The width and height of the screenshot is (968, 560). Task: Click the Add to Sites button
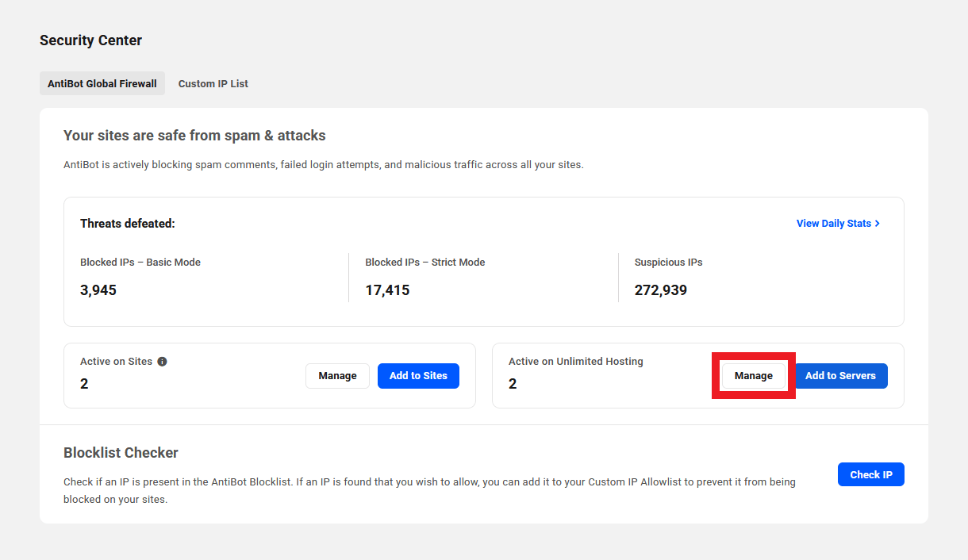point(418,376)
